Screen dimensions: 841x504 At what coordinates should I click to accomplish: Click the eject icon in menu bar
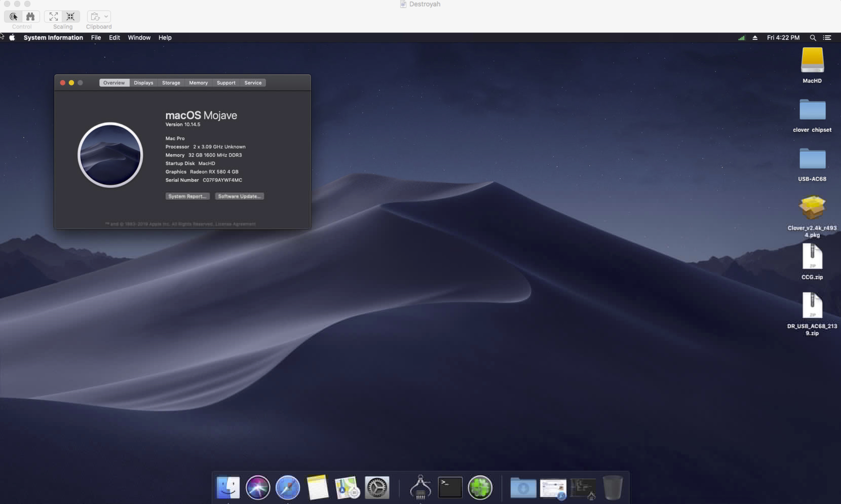click(755, 38)
